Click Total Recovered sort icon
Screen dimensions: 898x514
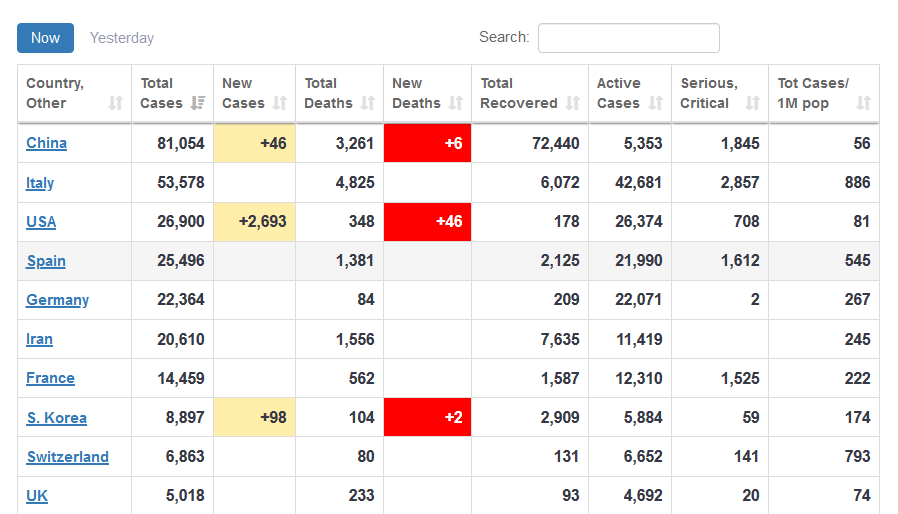click(x=573, y=103)
